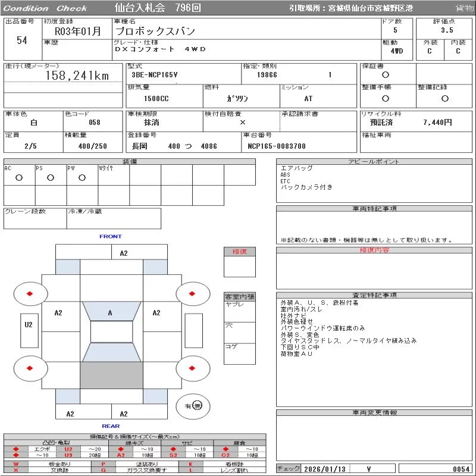Click the U2 dent mark on left side
This screenshot has width=476, height=476.
pos(29,325)
